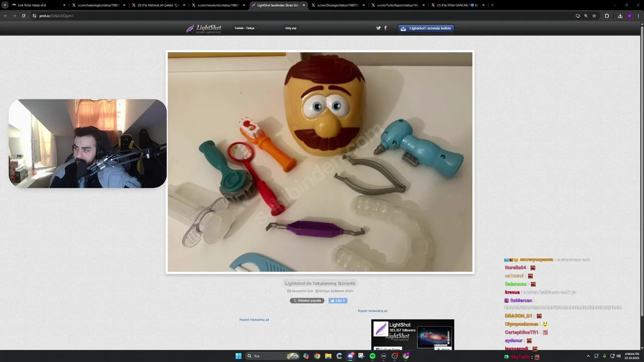Click the Facebook icon in Lightshot header
This screenshot has height=362, width=644.
385,28
